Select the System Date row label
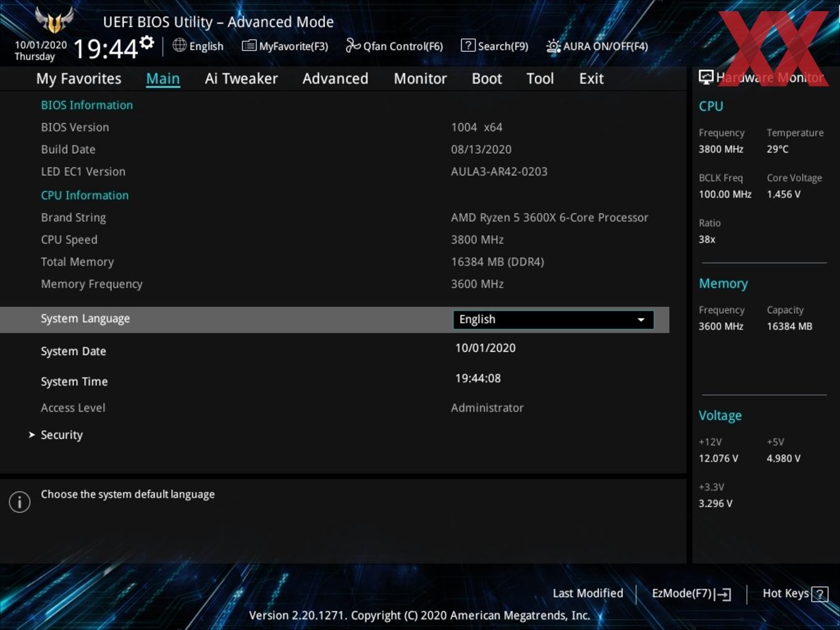 point(73,351)
